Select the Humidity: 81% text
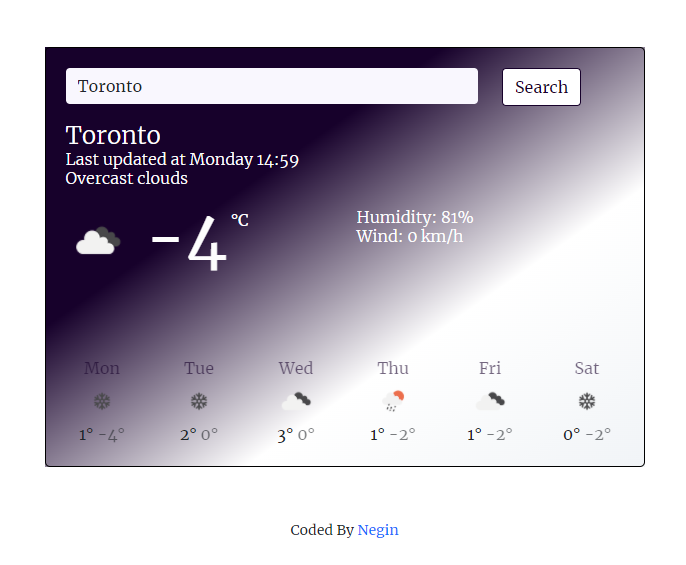The image size is (686, 565). (415, 218)
